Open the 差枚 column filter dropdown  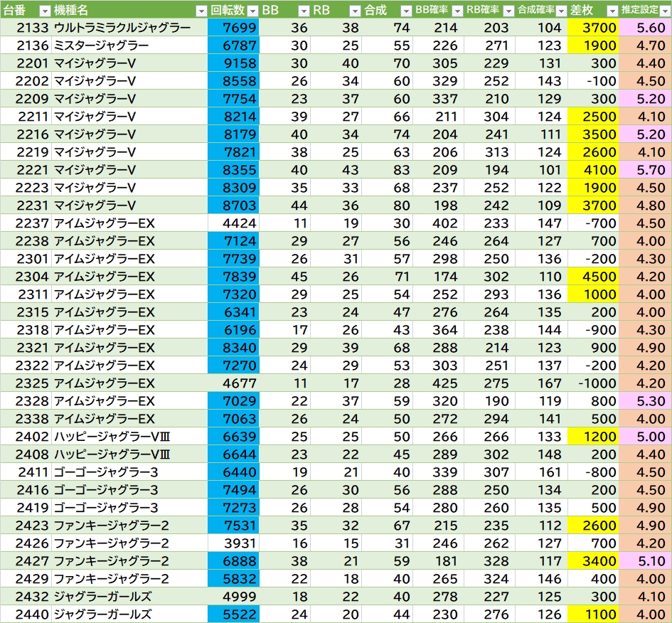click(x=612, y=11)
